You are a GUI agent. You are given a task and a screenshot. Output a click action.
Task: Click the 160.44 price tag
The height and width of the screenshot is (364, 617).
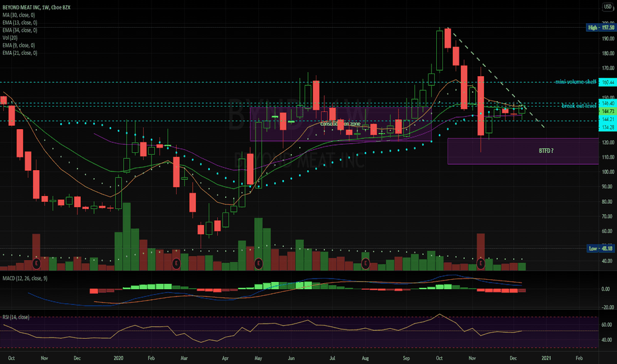coord(608,82)
